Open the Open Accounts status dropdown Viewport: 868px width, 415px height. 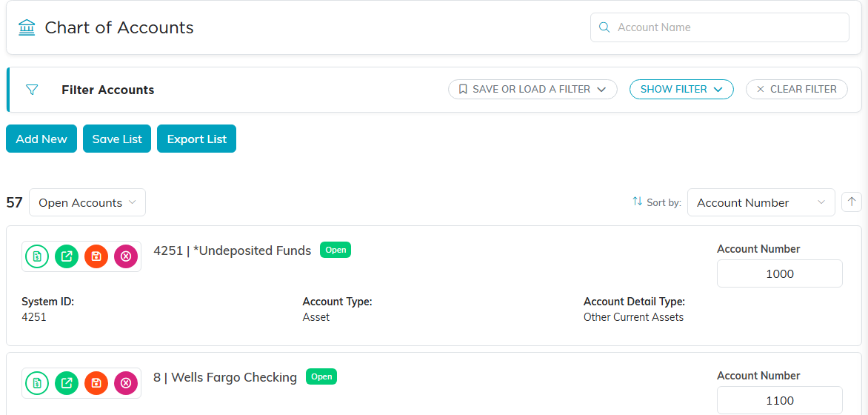pos(87,202)
